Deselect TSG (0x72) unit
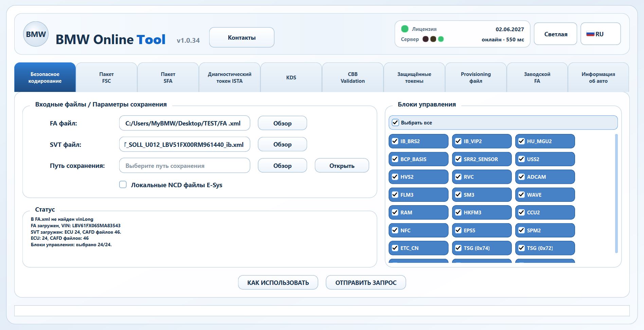Screen dimensions: 644x330 coord(521,248)
